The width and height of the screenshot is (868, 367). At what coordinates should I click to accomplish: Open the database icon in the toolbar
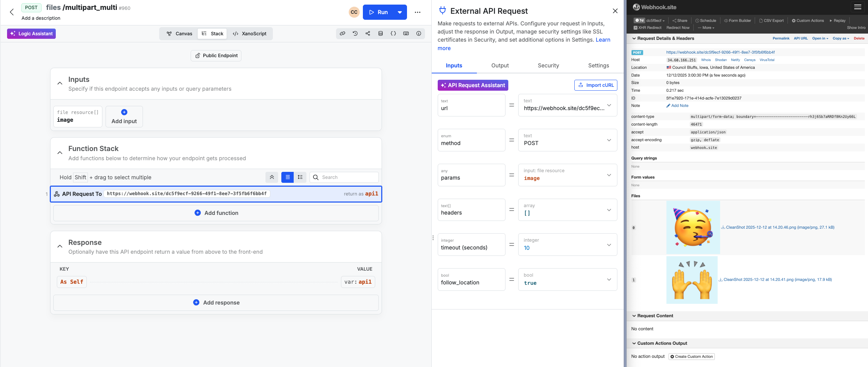coord(381,34)
